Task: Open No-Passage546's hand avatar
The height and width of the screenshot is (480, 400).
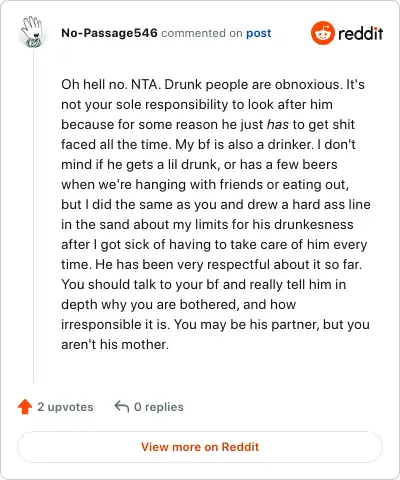Action: (x=32, y=32)
